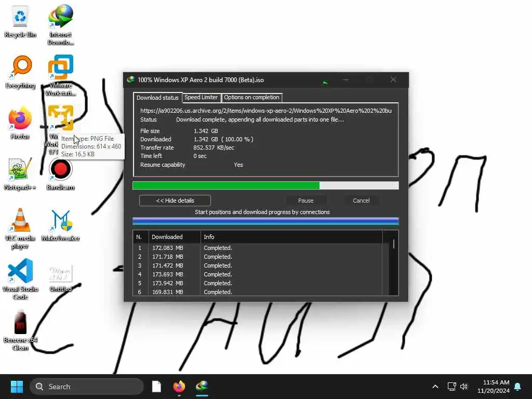Close the download dialog window
The image size is (532, 399).
point(393,79)
